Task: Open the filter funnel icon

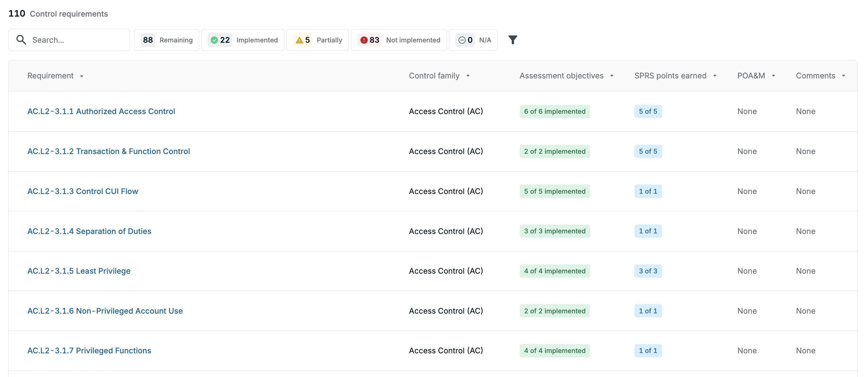Action: point(512,40)
